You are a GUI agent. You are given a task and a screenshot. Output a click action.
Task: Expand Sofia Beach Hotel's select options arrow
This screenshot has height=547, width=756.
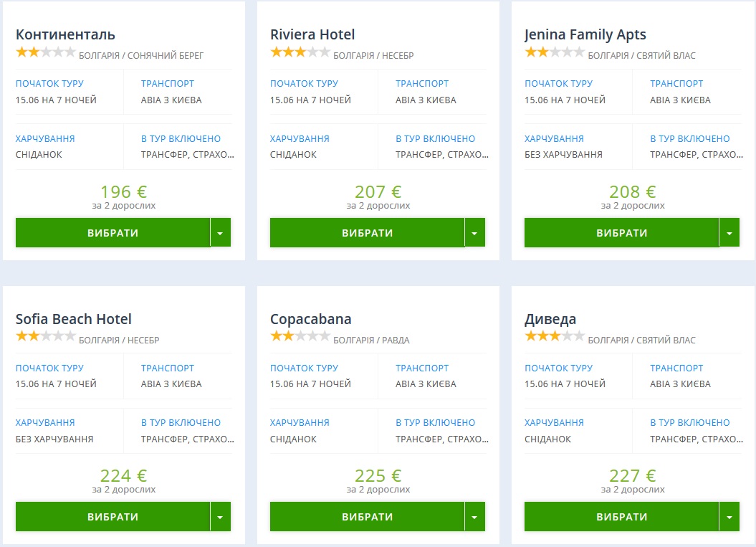221,517
